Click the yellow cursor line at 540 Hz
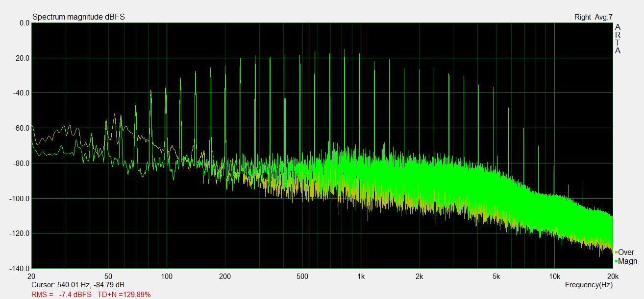The width and height of the screenshot is (644, 299). [309, 146]
